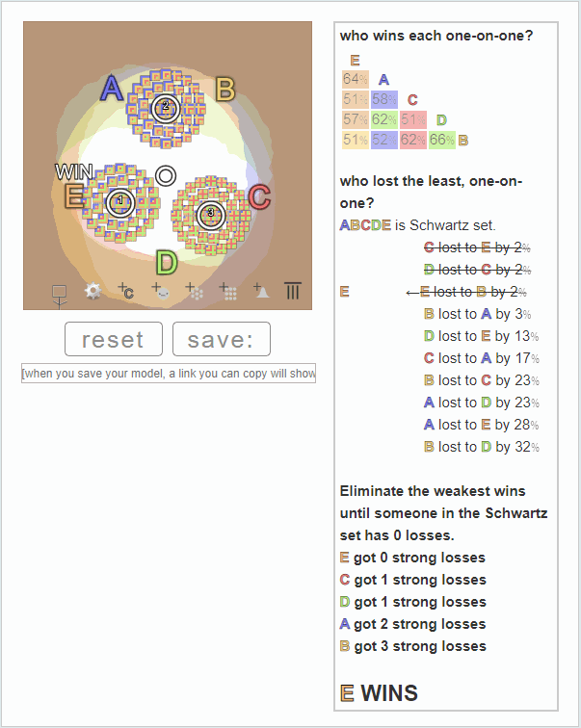
Task: Select candidate D in the map
Action: click(167, 262)
